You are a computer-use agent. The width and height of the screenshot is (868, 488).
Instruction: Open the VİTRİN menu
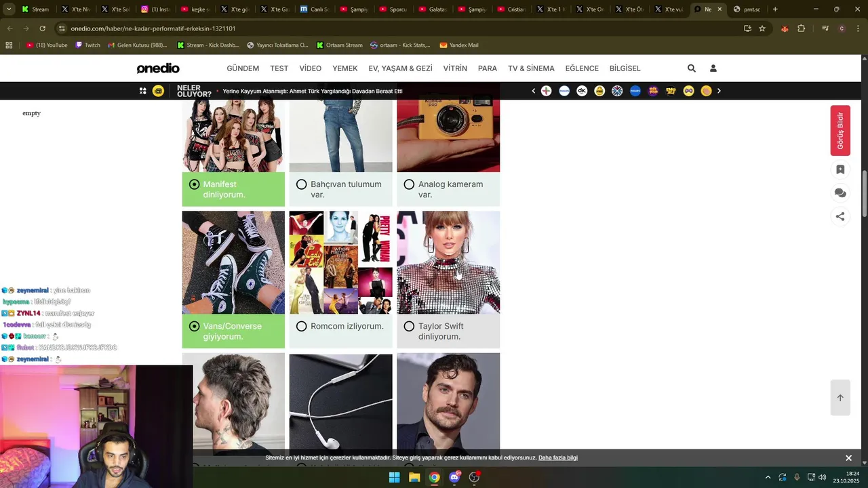point(455,68)
